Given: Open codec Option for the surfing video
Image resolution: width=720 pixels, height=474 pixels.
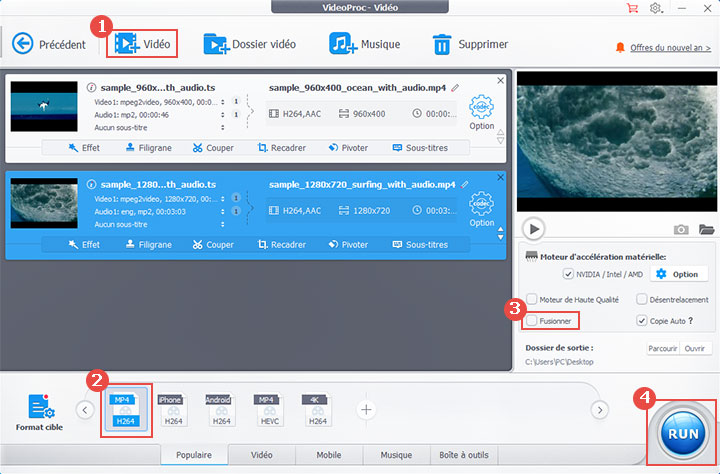Looking at the screenshot, I should pos(481,209).
